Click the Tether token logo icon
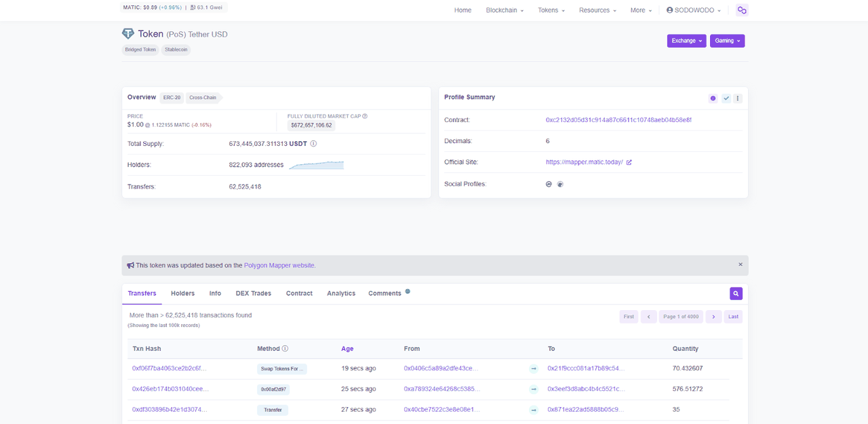Screen dimensions: 868x424 [x=128, y=33]
